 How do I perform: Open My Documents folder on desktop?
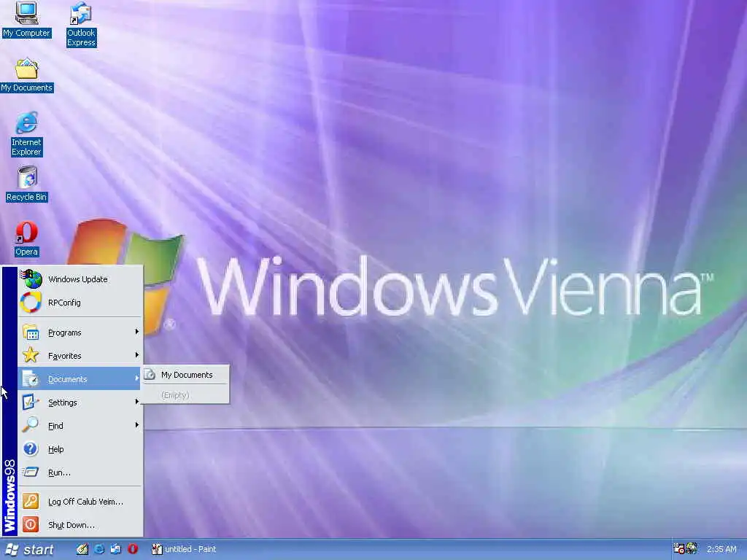point(27,75)
